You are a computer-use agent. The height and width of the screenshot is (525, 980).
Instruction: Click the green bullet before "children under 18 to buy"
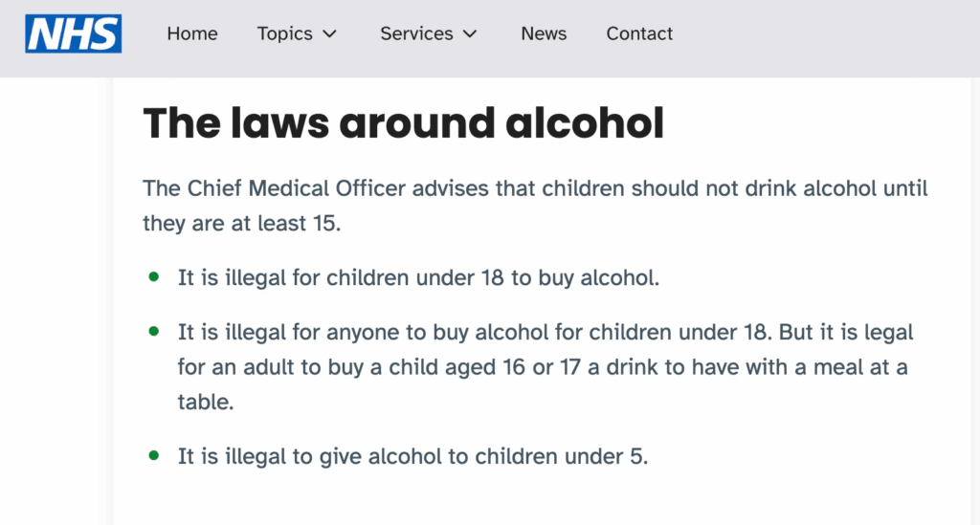(154, 277)
